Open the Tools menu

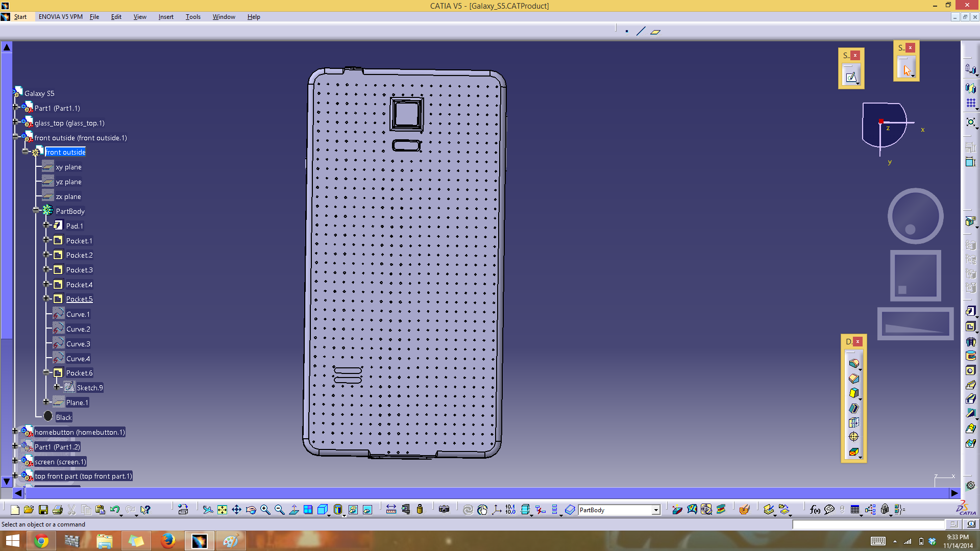click(x=193, y=17)
